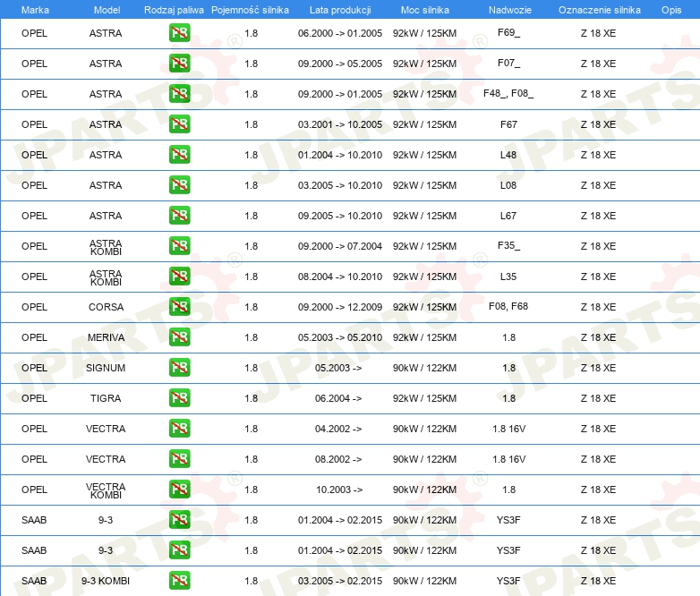Click the fuel icon in the Vectra 04.2002 row

coord(179,428)
